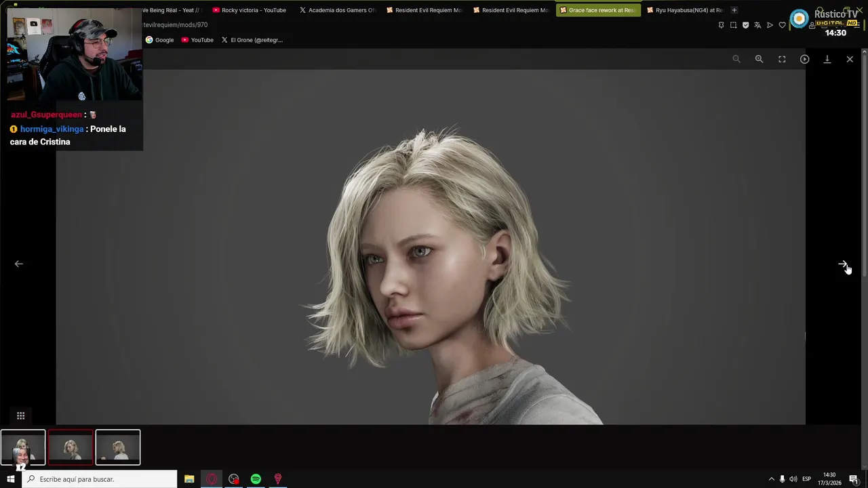Open the El Grone bookmark
868x488 pixels.
tap(252, 40)
